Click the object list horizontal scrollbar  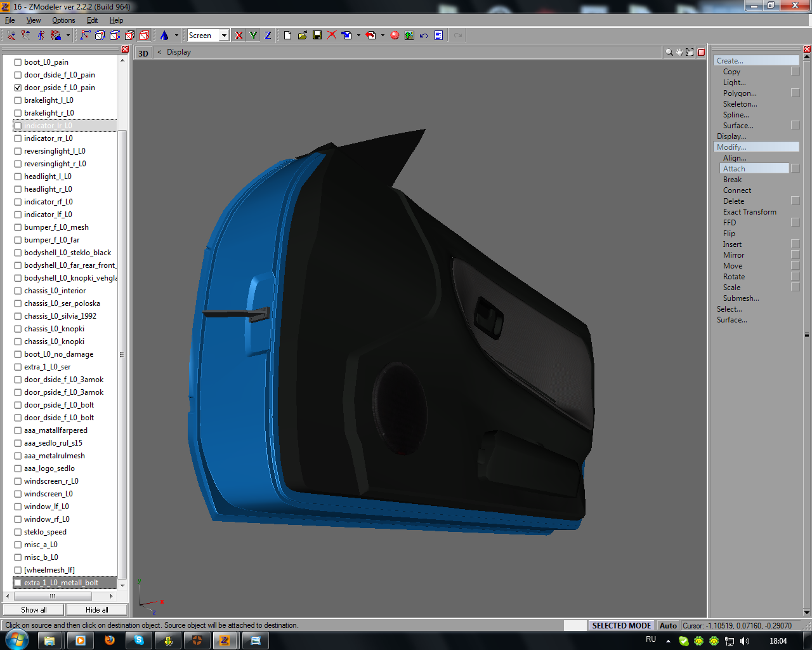point(53,596)
